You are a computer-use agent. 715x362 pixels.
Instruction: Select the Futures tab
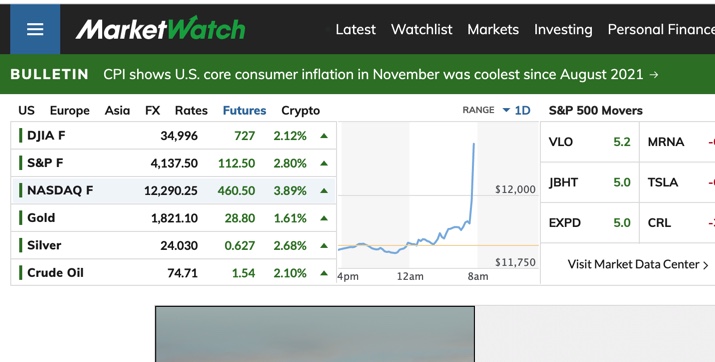(x=244, y=110)
